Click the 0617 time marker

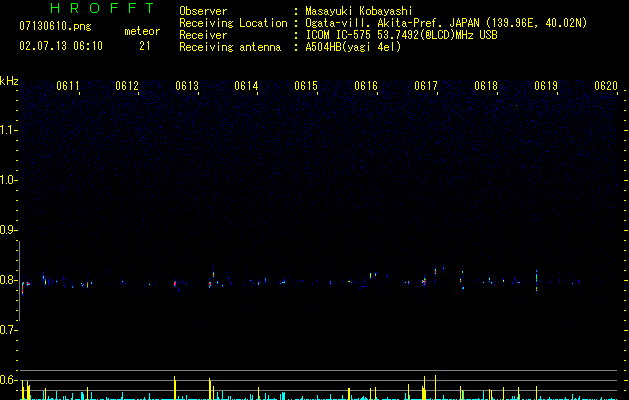426,86
